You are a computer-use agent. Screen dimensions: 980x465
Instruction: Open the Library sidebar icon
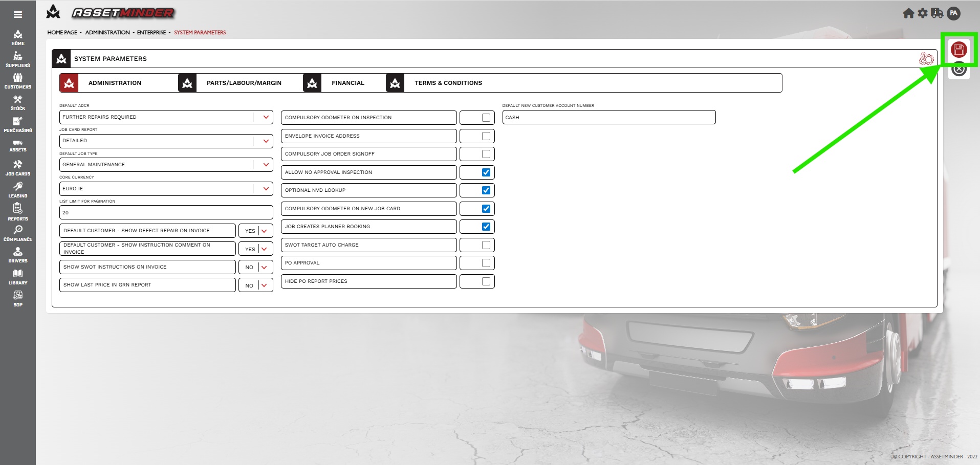[18, 277]
